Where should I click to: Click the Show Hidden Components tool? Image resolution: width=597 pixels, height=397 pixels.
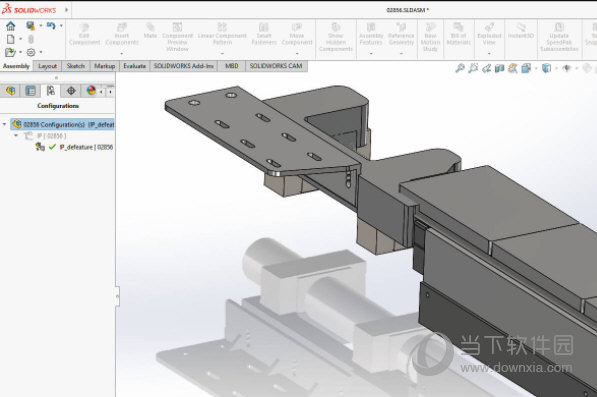(336, 37)
